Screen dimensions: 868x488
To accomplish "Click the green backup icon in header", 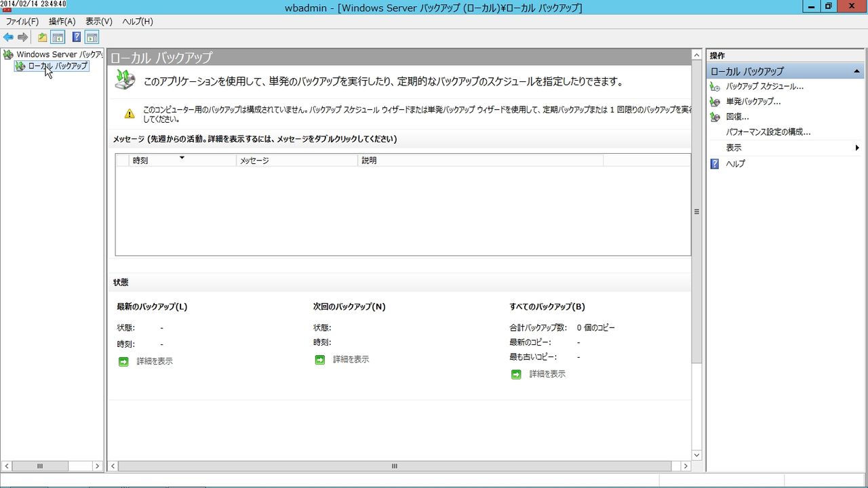I will pos(125,80).
